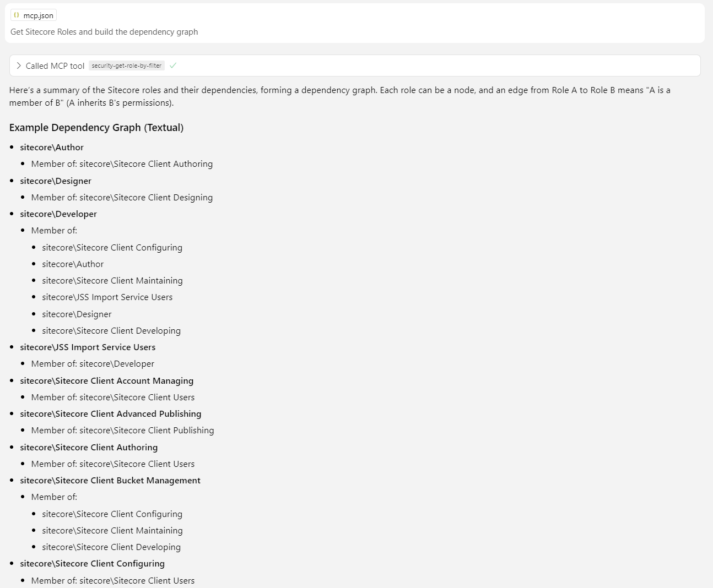Click the "Example Dependency Graph (Textual)" heading

click(x=96, y=128)
